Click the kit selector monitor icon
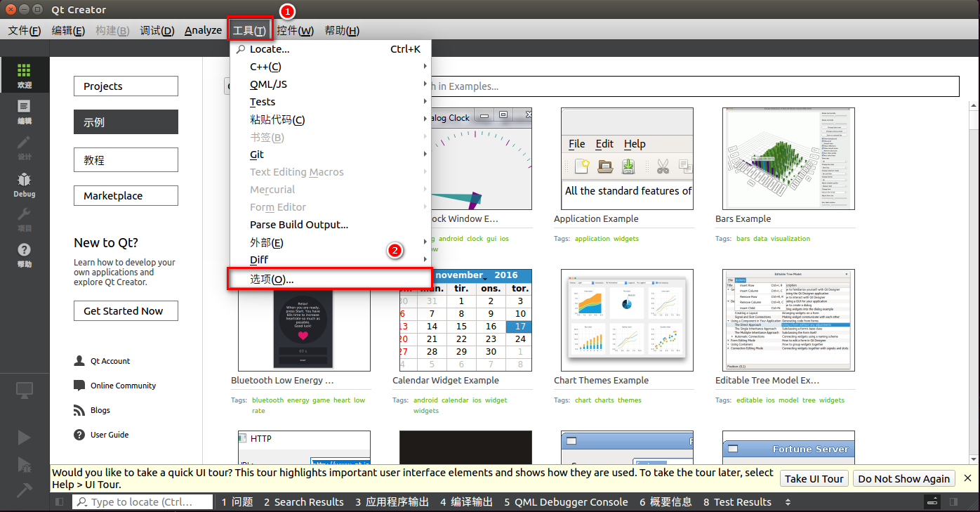The image size is (980, 512). (x=24, y=390)
